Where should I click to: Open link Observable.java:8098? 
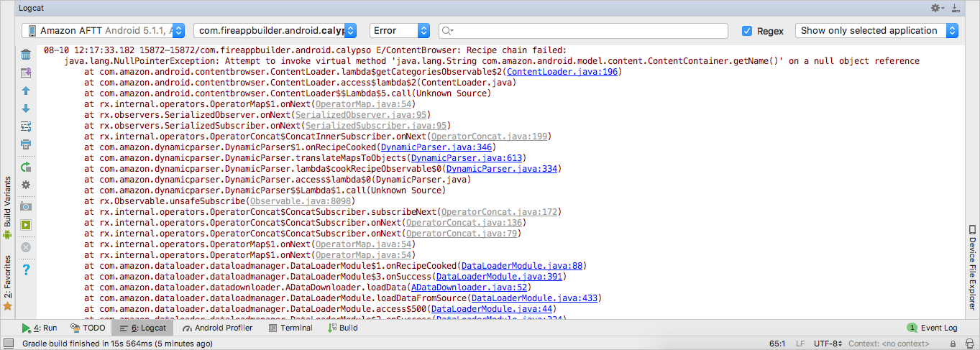pos(301,201)
